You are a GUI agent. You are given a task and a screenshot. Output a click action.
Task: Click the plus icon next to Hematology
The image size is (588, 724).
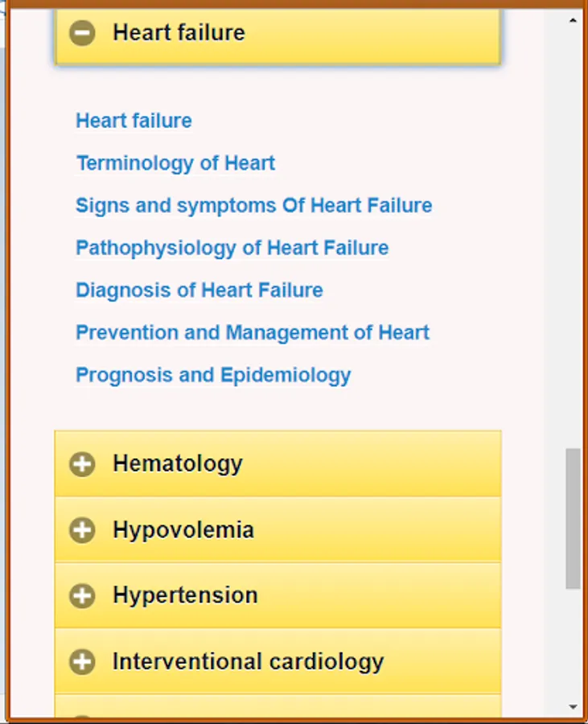(82, 464)
